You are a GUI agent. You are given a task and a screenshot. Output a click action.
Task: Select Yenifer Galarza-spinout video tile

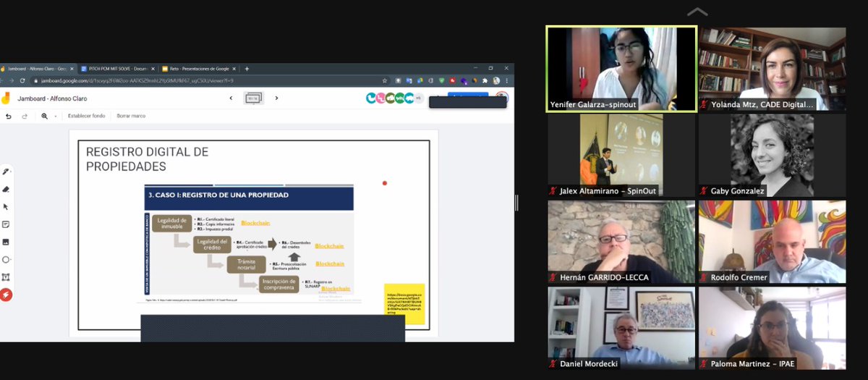coord(621,69)
